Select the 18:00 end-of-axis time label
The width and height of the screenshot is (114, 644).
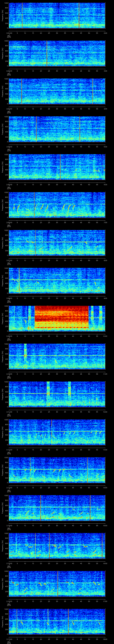point(105,639)
